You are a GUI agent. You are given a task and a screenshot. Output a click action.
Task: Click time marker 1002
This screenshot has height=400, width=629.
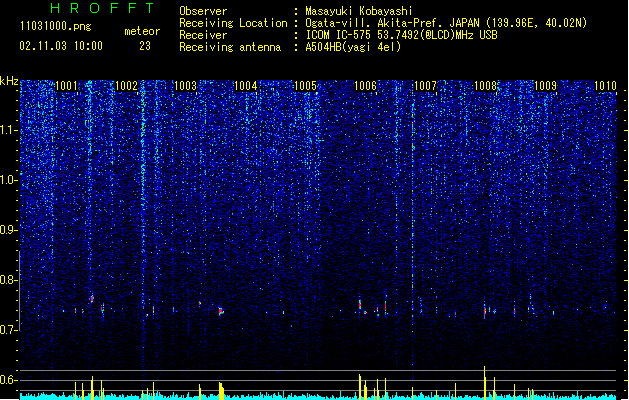pos(126,86)
